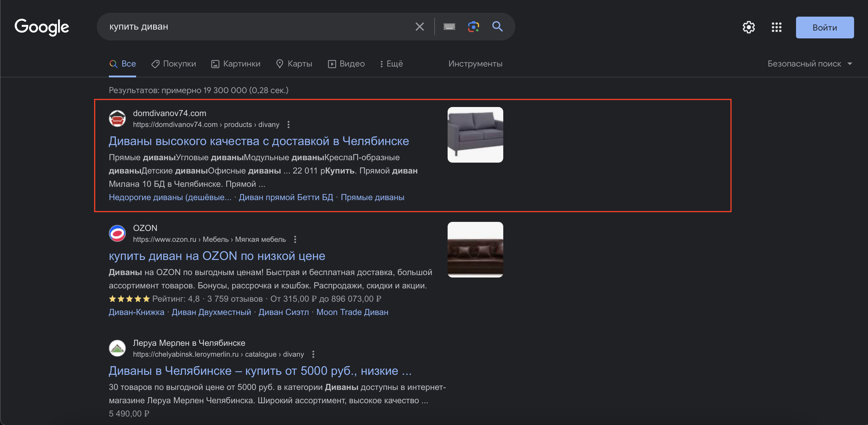The image size is (868, 425).
Task: Click the 'Леруа Мерлен в Челябинске' site name
Action: coord(189,343)
